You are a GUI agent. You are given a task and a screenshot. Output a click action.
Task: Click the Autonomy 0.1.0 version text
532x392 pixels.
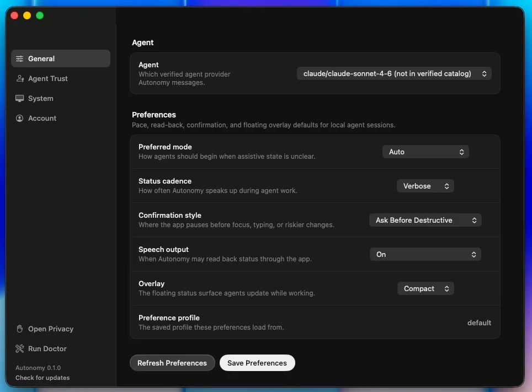[x=38, y=368]
